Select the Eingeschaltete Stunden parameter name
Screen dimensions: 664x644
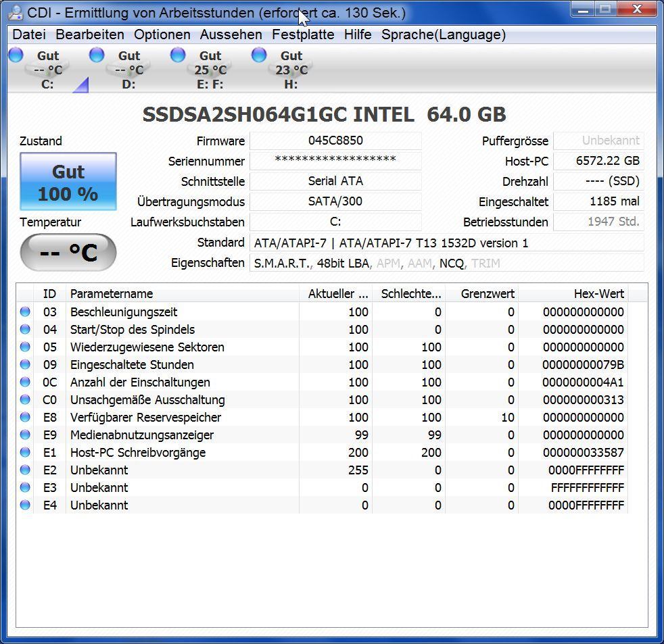pos(132,364)
